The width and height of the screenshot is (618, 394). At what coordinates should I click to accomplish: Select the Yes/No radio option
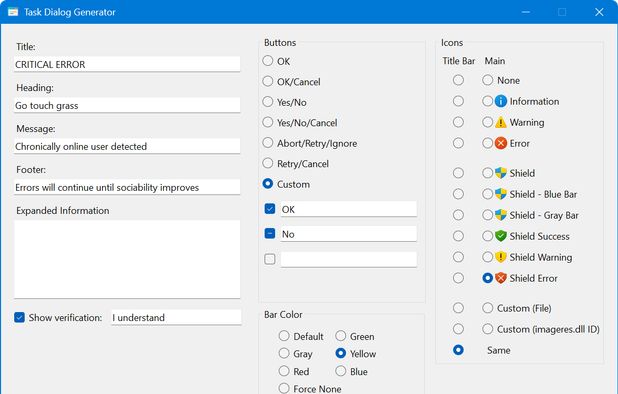point(268,102)
